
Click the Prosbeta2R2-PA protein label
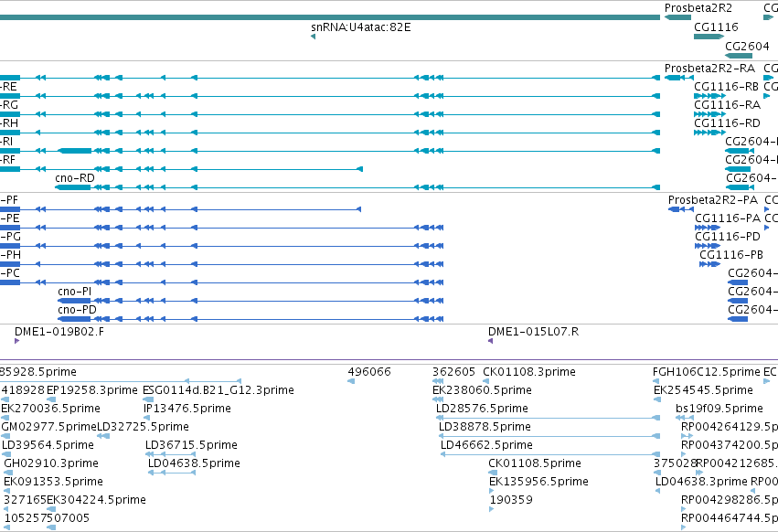[713, 200]
